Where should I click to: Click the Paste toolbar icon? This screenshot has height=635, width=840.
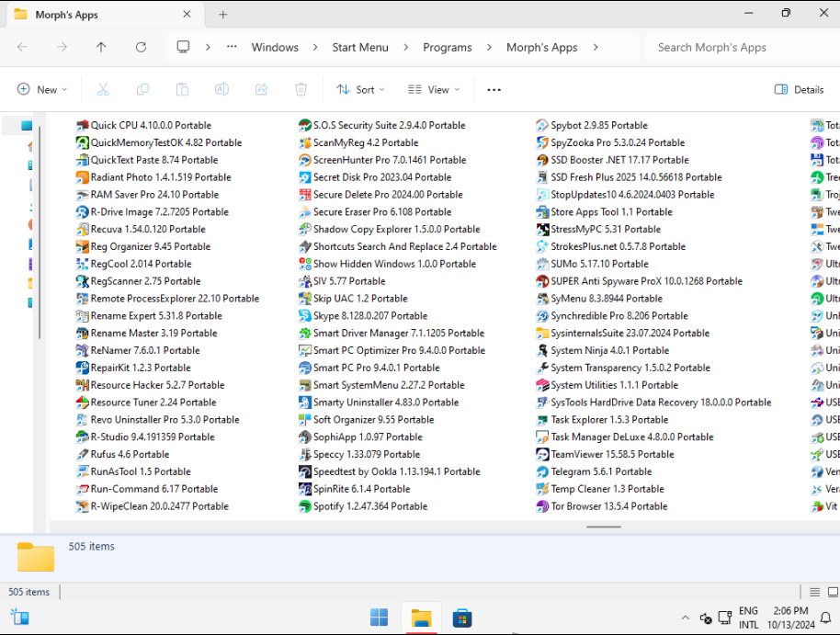(182, 89)
